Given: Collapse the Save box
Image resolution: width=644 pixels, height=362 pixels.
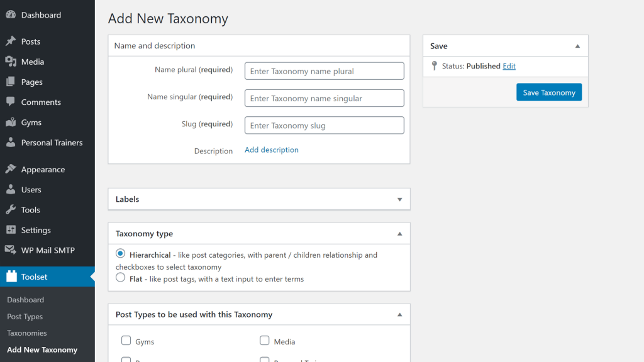Looking at the screenshot, I should pyautogui.click(x=577, y=45).
